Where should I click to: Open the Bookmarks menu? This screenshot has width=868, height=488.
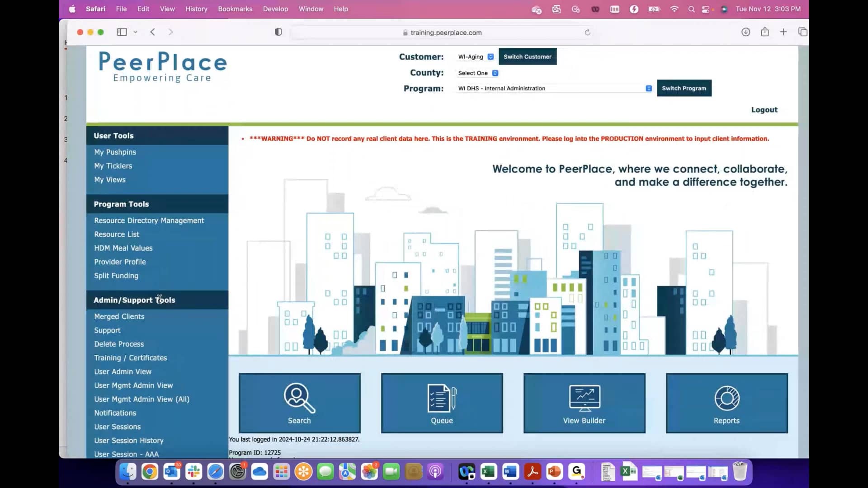(235, 9)
